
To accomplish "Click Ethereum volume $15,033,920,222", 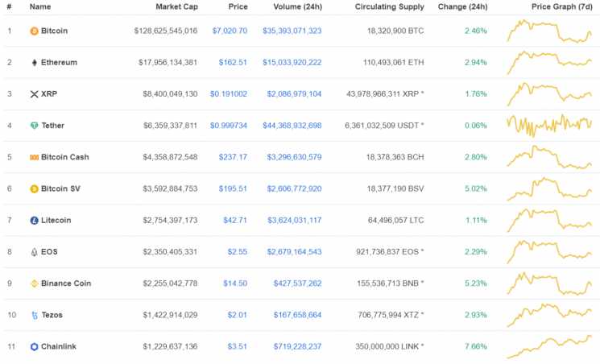I will tap(292, 62).
